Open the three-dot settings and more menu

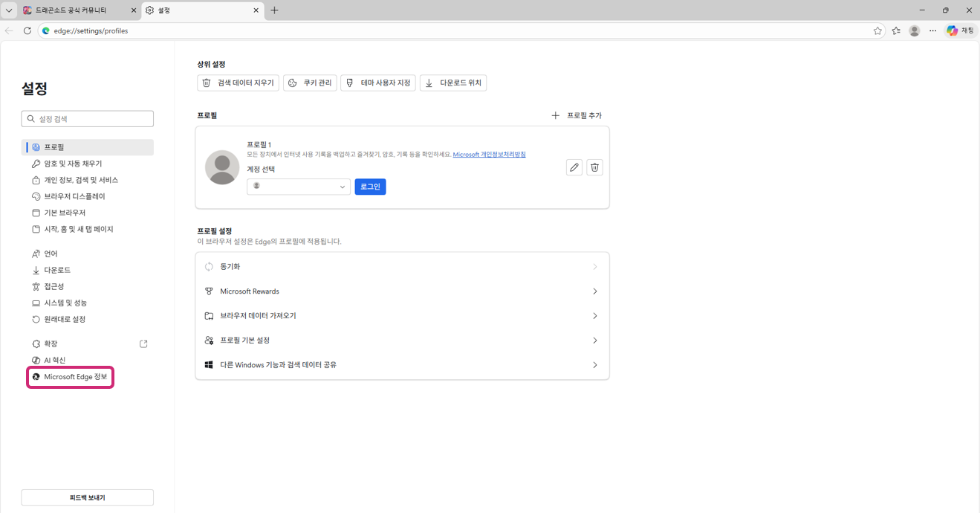tap(933, 30)
